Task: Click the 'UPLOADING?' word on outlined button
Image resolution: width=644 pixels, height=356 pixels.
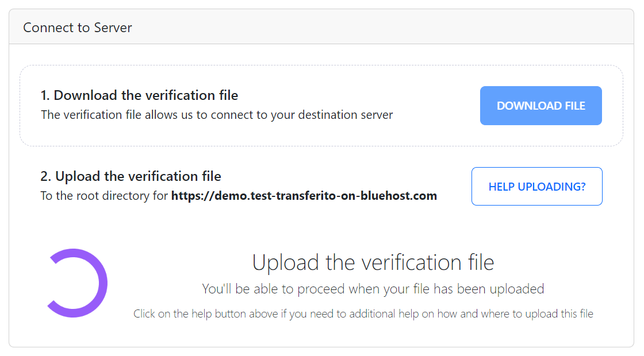Action: click(x=551, y=187)
